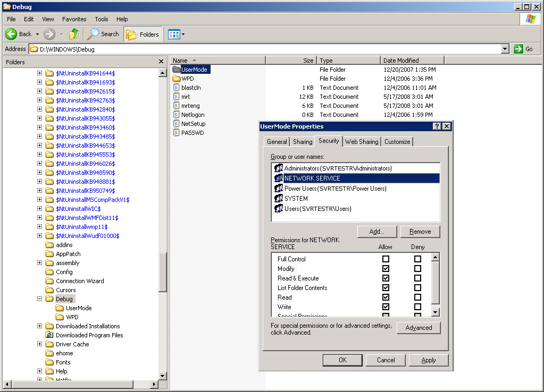Viewport: 544px width, 392px height.
Task: Click OK in UserMode Properties
Action: 342,360
